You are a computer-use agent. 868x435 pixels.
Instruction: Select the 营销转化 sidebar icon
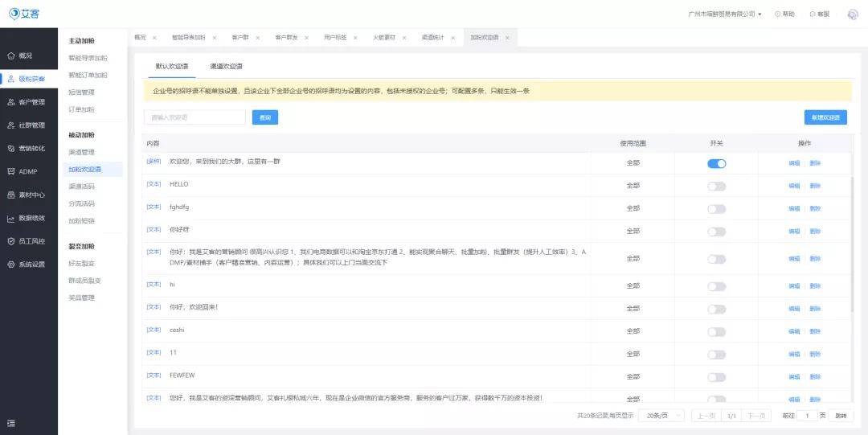11,149
